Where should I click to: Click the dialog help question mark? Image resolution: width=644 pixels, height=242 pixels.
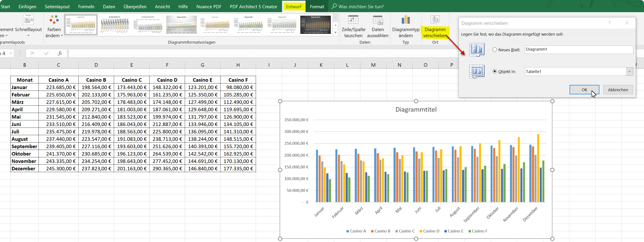(x=609, y=23)
